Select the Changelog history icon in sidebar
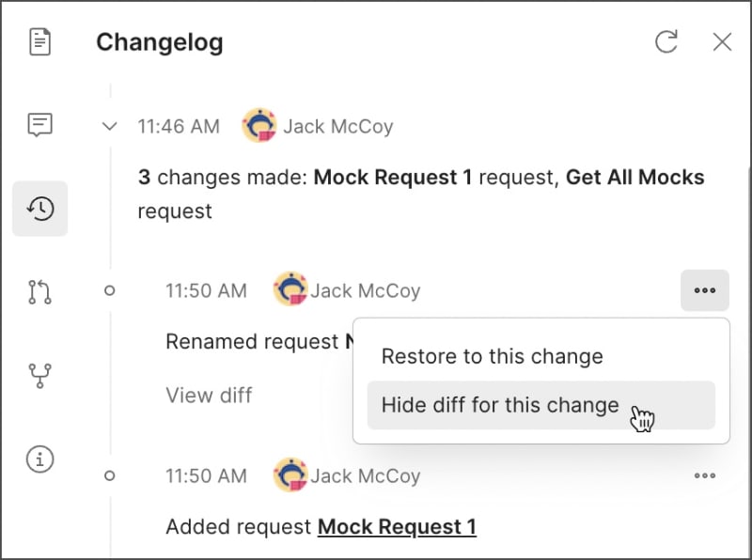 pyautogui.click(x=39, y=209)
